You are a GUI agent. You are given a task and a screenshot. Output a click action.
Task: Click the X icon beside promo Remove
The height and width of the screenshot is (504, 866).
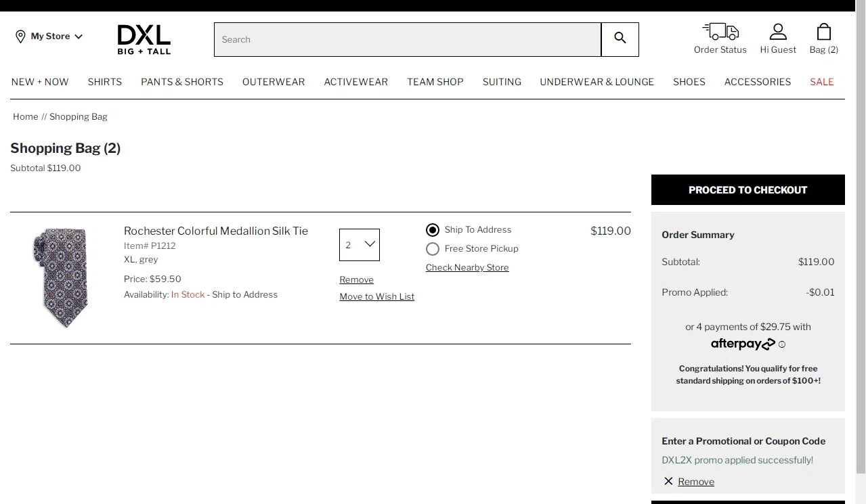pyautogui.click(x=668, y=481)
